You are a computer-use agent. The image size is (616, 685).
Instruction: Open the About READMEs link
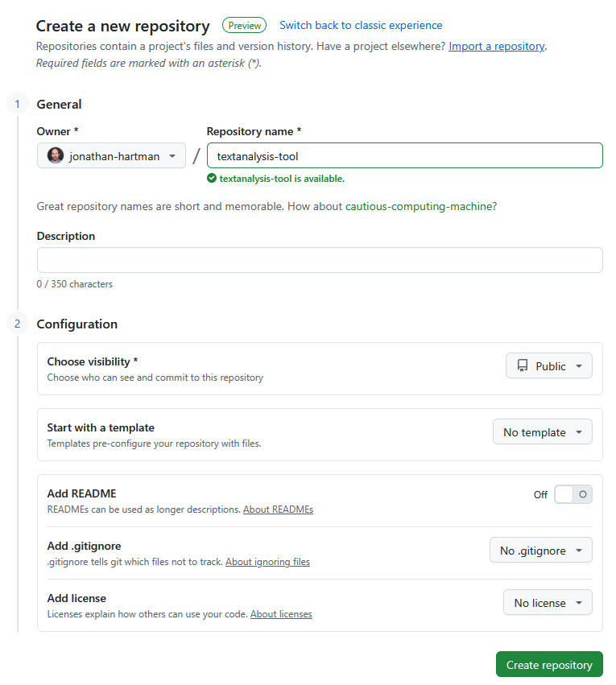(x=278, y=510)
